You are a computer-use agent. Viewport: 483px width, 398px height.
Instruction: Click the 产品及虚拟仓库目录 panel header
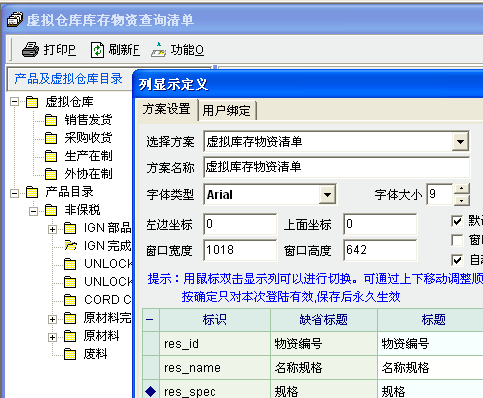pyautogui.click(x=69, y=79)
